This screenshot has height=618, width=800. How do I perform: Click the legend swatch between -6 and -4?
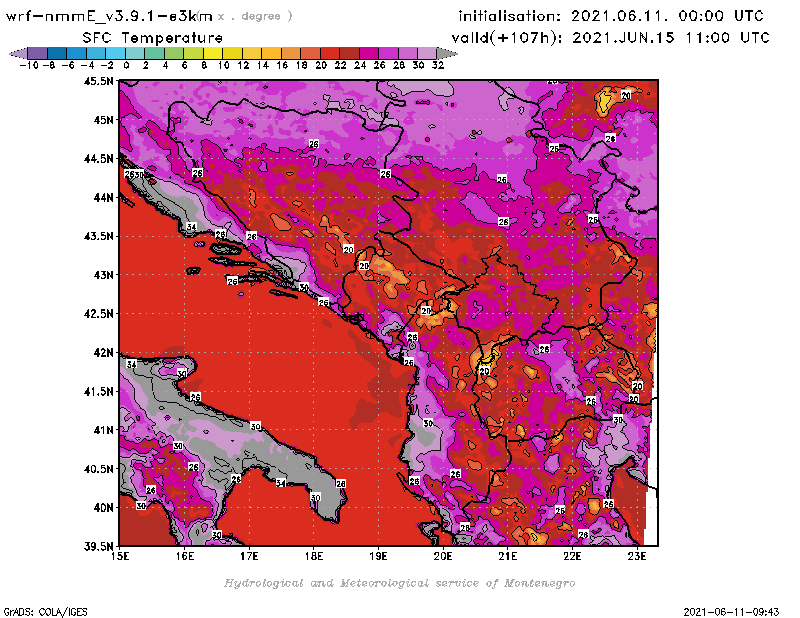click(x=77, y=53)
